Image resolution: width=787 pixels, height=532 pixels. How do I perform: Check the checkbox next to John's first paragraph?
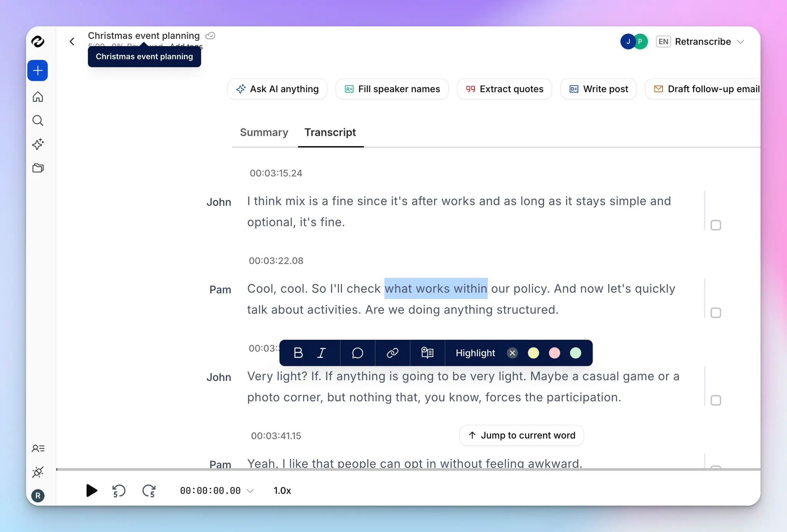coord(716,225)
